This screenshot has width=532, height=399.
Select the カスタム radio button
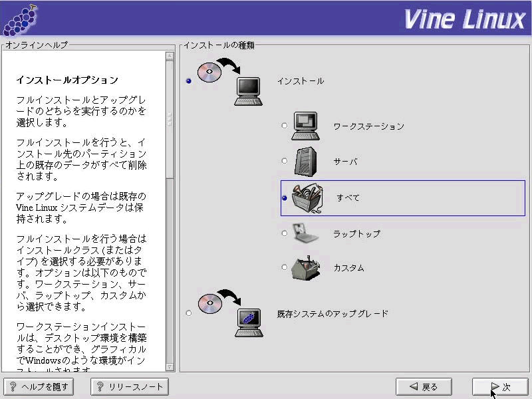(x=285, y=267)
